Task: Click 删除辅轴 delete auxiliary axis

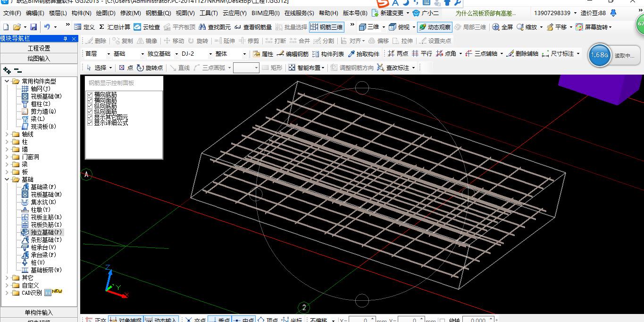Action: click(x=522, y=54)
